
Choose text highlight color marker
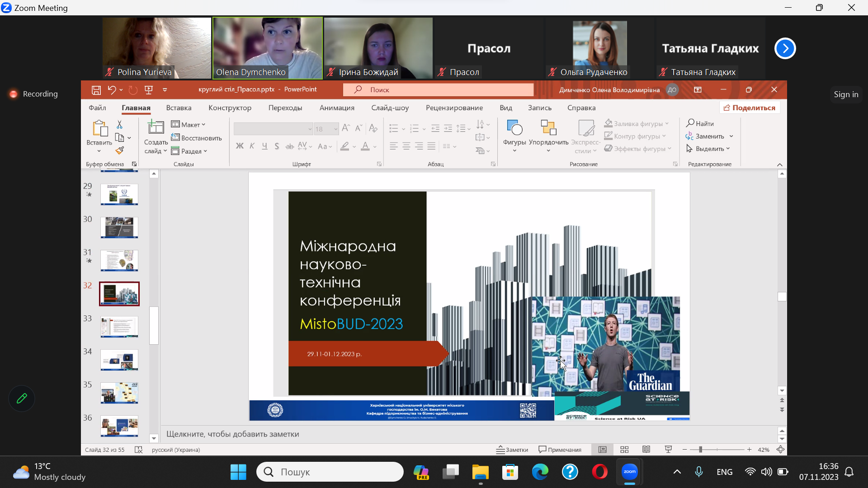tap(345, 146)
